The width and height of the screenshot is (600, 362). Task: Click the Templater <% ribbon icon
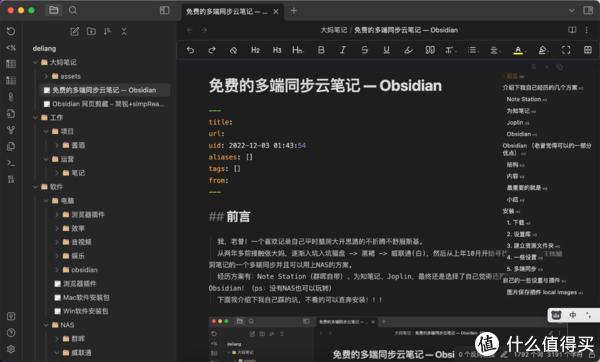(11, 48)
